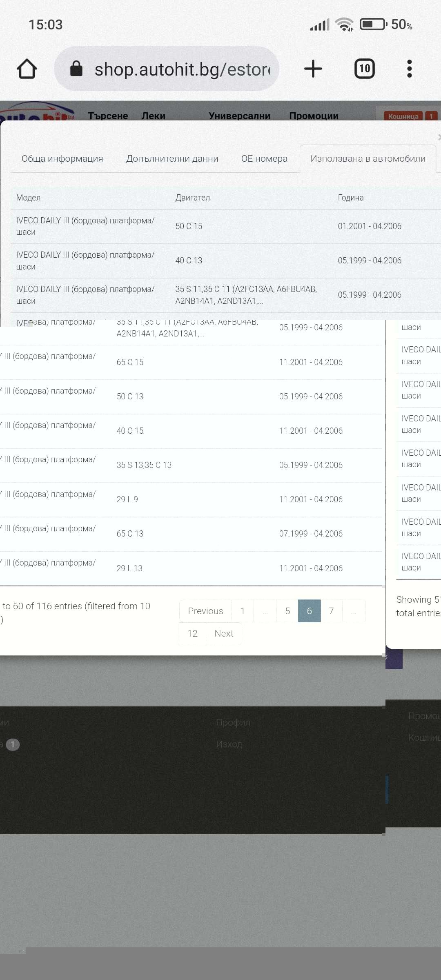This screenshot has width=441, height=980.
Task: Select engine cell 65 C 13
Action: coord(130,534)
